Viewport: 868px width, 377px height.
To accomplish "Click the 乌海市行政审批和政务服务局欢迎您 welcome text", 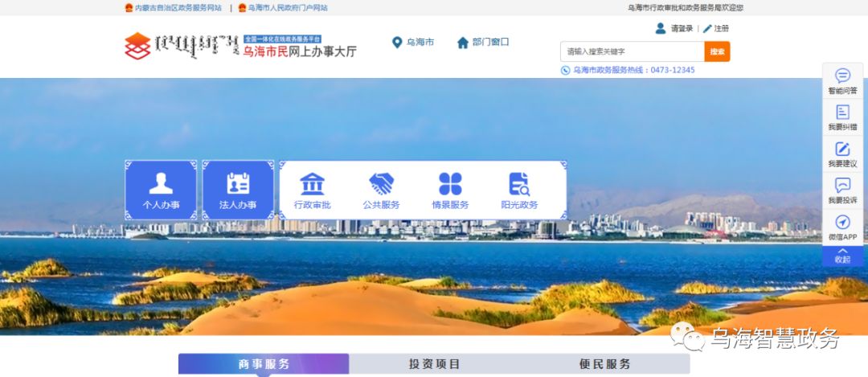I will (x=686, y=8).
